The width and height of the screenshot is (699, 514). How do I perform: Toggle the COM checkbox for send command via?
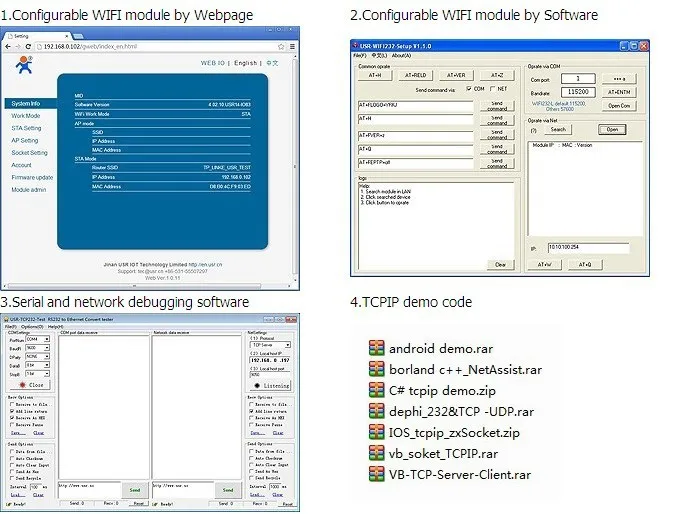pyautogui.click(x=469, y=89)
